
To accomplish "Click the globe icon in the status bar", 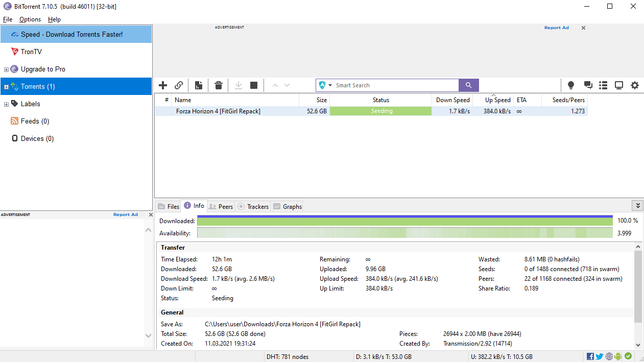I will (x=609, y=356).
